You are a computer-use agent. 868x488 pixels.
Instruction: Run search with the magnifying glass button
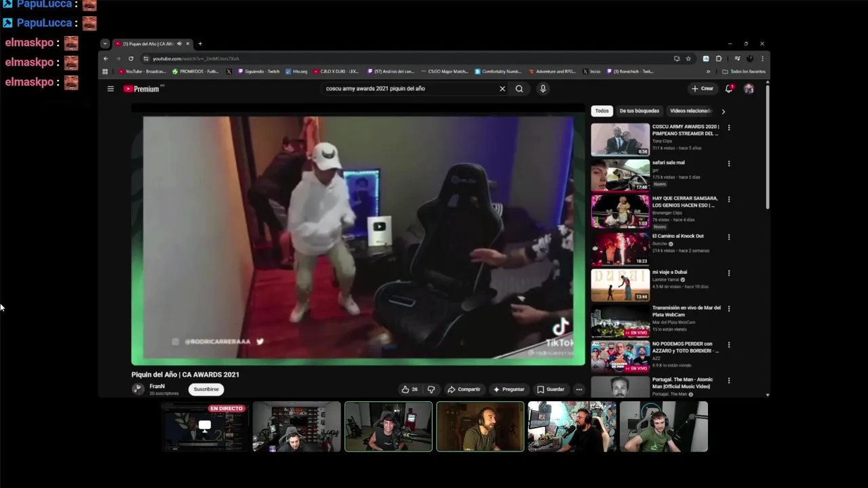[519, 89]
